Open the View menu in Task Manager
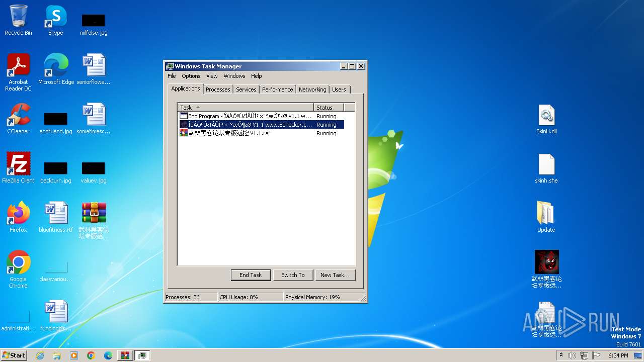The height and width of the screenshot is (362, 644). click(x=212, y=76)
